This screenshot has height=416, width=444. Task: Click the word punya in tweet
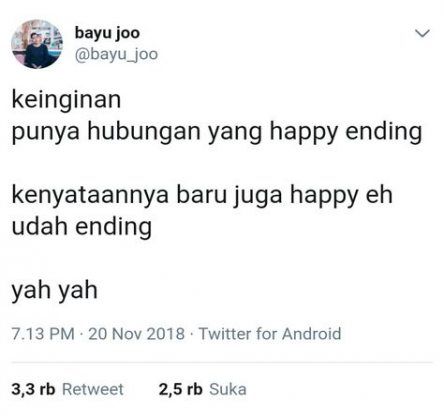tap(46, 133)
